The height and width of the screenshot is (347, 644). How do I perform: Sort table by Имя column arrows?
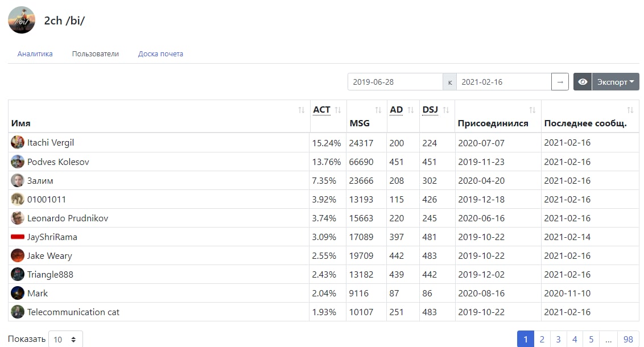click(x=302, y=110)
